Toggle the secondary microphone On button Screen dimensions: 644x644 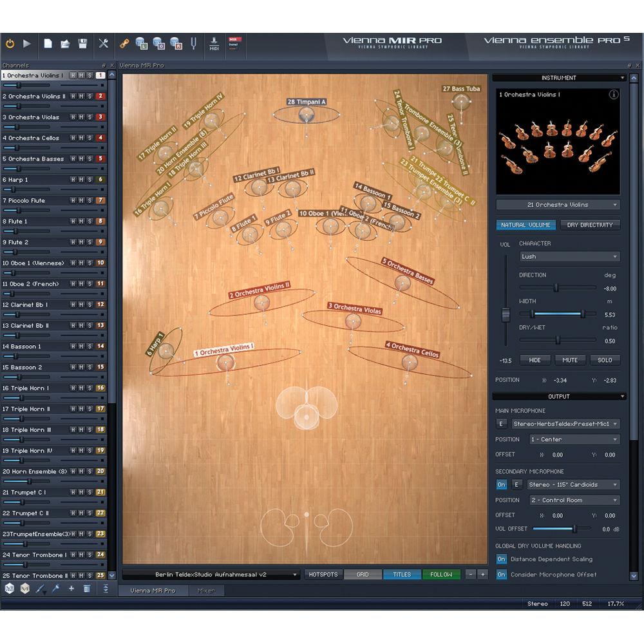501,484
